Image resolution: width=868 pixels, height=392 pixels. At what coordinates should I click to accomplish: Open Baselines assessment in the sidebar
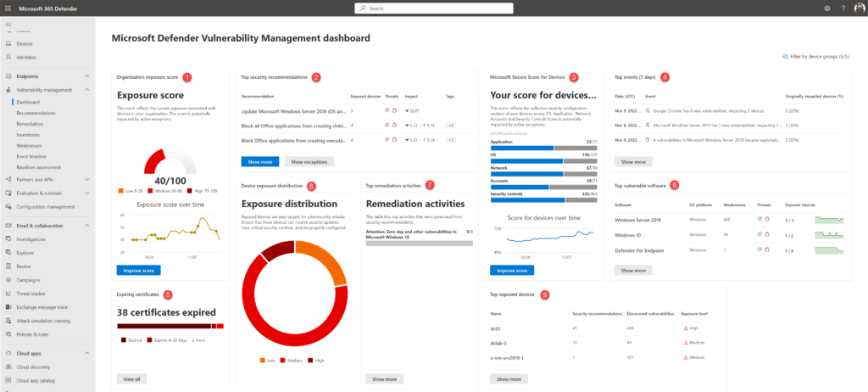[x=39, y=167]
